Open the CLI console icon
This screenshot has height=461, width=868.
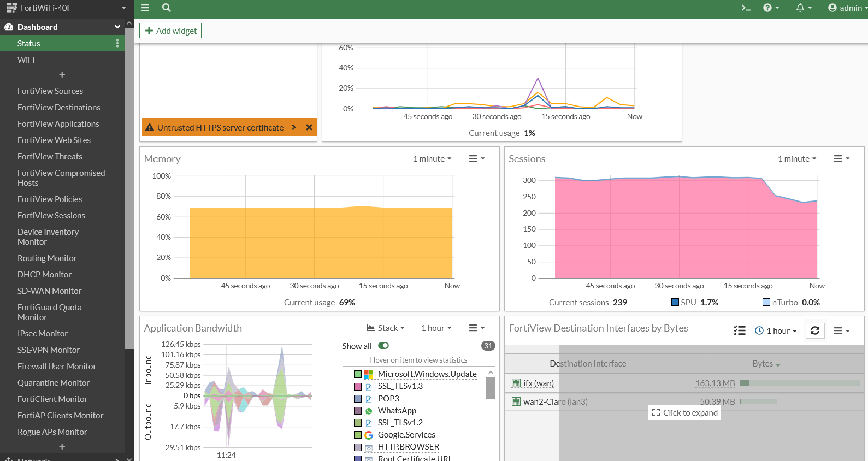[x=746, y=8]
